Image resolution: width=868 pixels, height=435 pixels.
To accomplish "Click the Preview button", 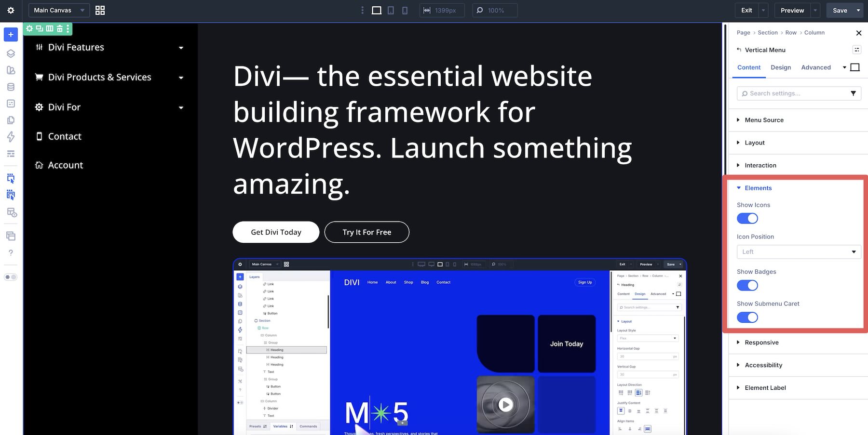I will [792, 10].
